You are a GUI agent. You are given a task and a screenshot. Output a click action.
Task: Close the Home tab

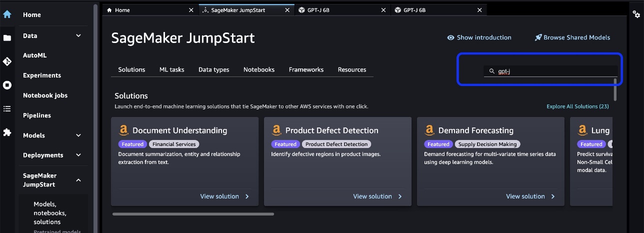tap(191, 10)
